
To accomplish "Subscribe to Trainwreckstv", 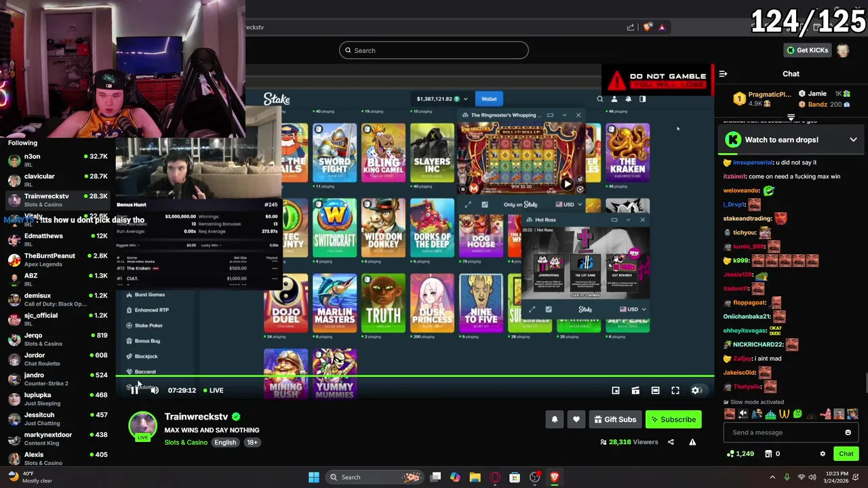I will click(673, 420).
